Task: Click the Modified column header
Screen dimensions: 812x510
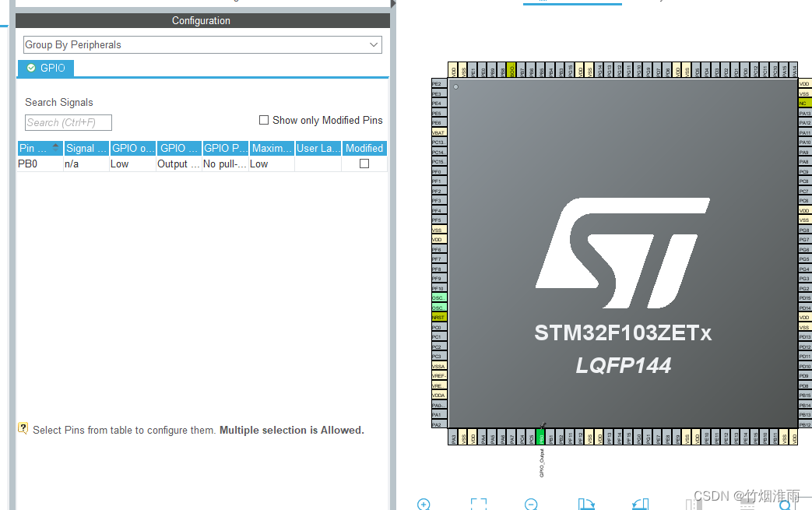Action: [364, 148]
